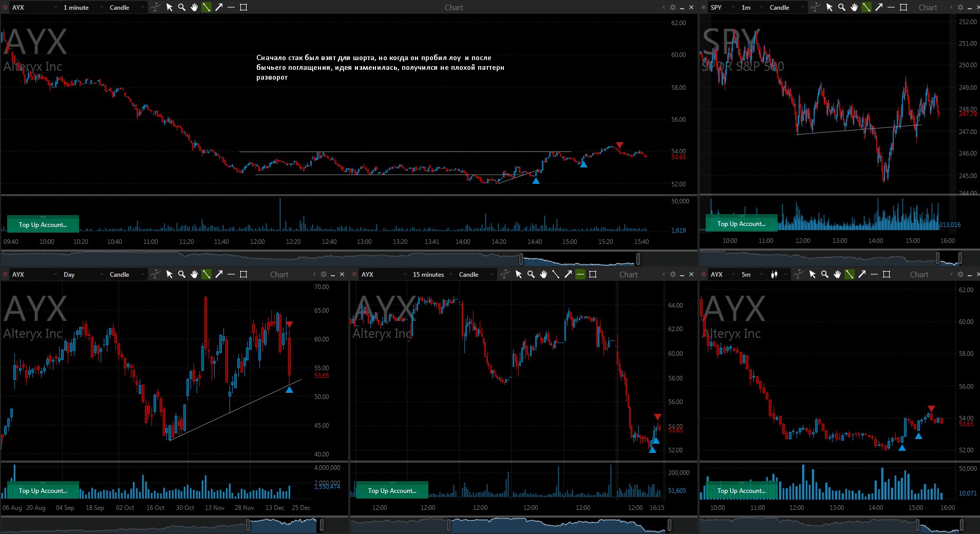Choose trendline tool in AYX 15 minutes chart

(556, 274)
